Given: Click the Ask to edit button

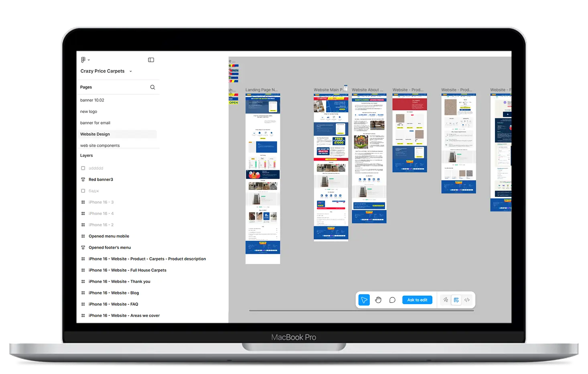Looking at the screenshot, I should [x=417, y=300].
